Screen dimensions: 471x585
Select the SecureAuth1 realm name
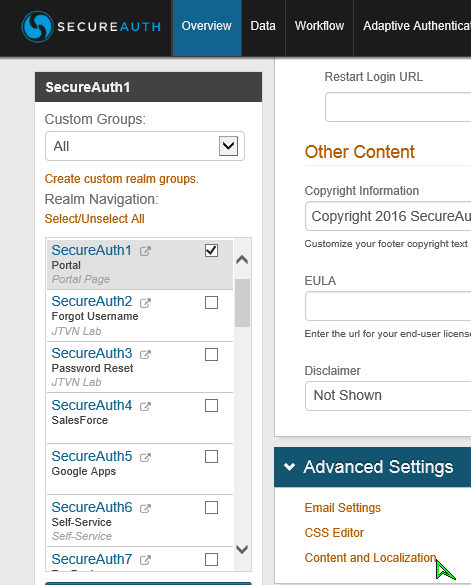(91, 250)
